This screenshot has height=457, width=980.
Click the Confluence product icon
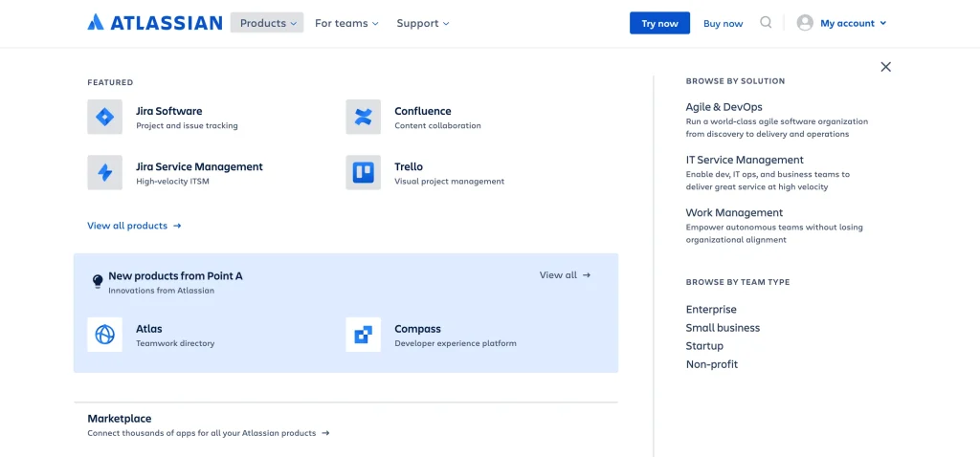point(363,118)
